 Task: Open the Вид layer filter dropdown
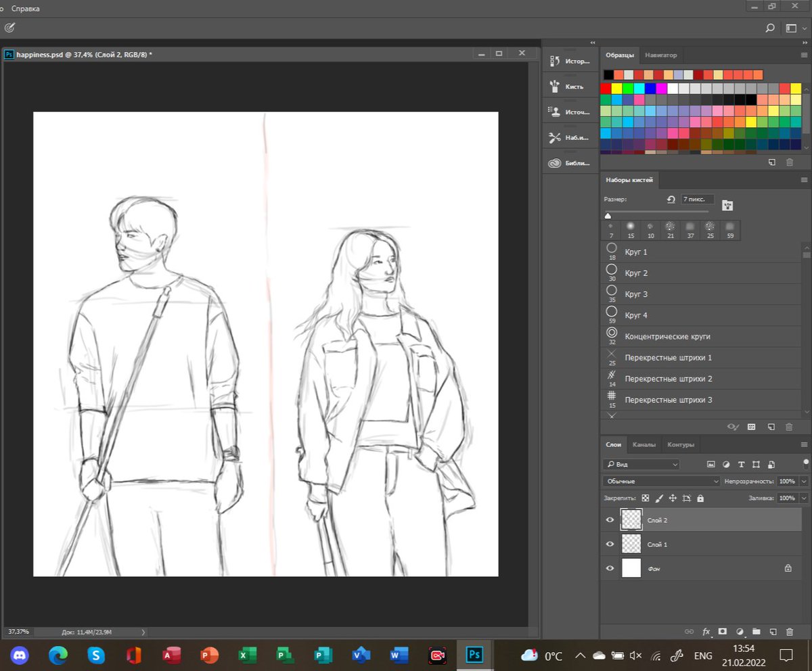(x=641, y=465)
